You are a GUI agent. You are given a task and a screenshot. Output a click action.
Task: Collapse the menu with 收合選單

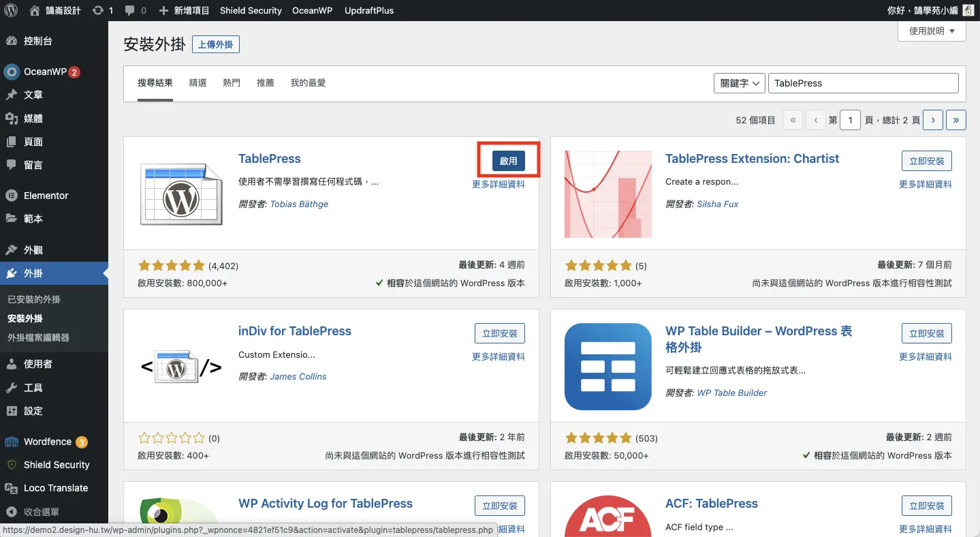click(x=41, y=512)
